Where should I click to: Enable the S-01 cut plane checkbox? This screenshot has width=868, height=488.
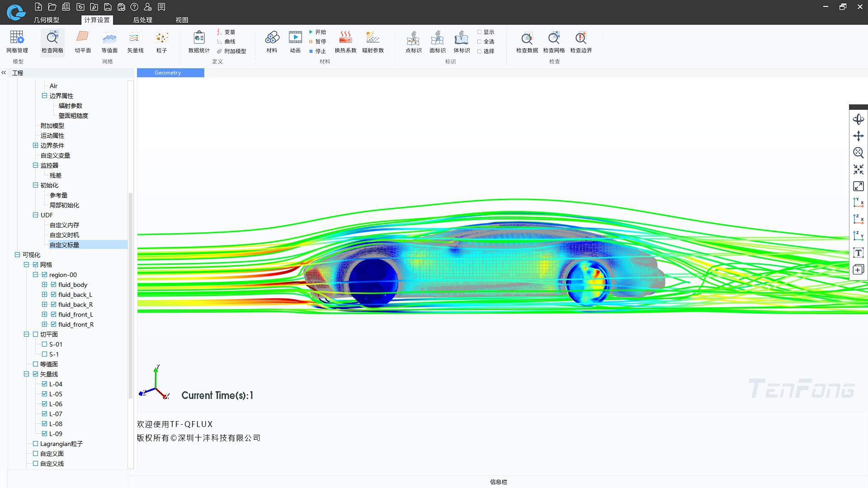pyautogui.click(x=44, y=344)
